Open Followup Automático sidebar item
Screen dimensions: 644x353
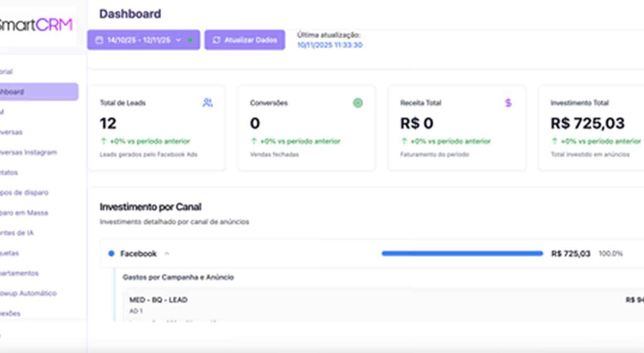pos(28,293)
